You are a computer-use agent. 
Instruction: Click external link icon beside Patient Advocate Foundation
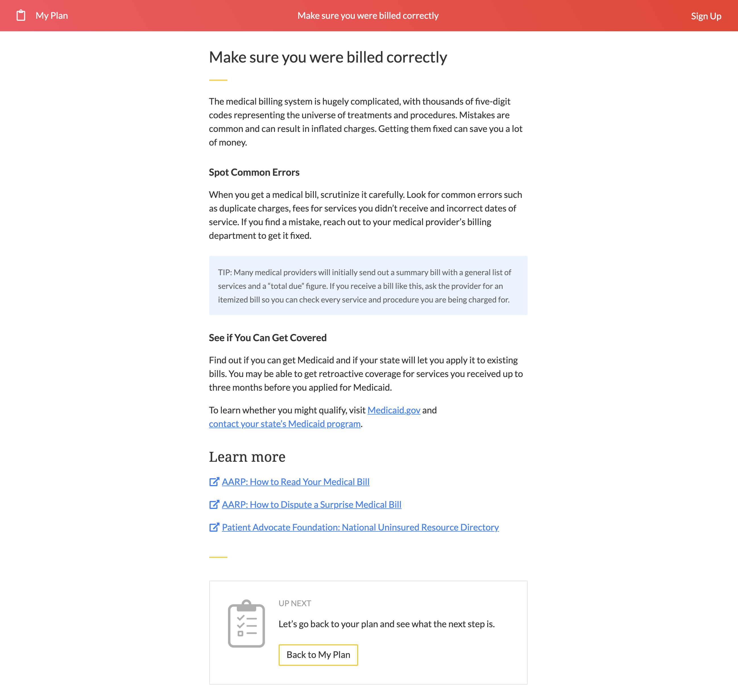tap(214, 527)
